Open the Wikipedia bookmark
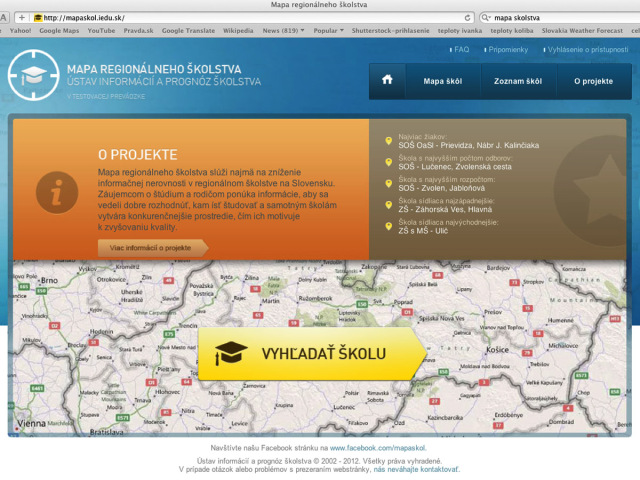 [238, 31]
